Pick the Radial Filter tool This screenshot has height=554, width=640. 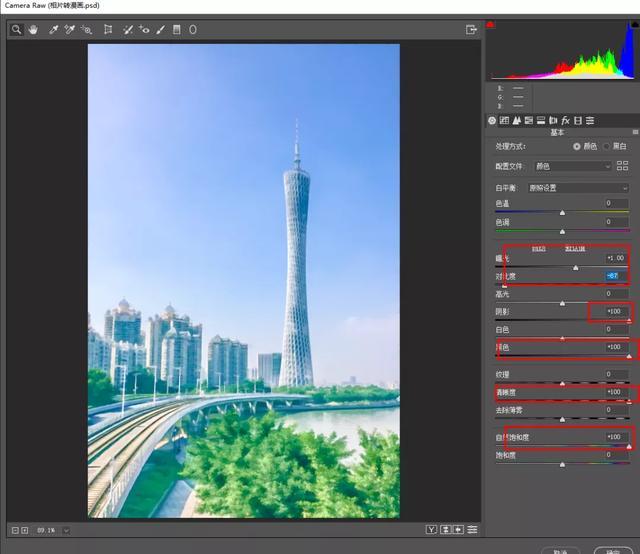tap(193, 29)
